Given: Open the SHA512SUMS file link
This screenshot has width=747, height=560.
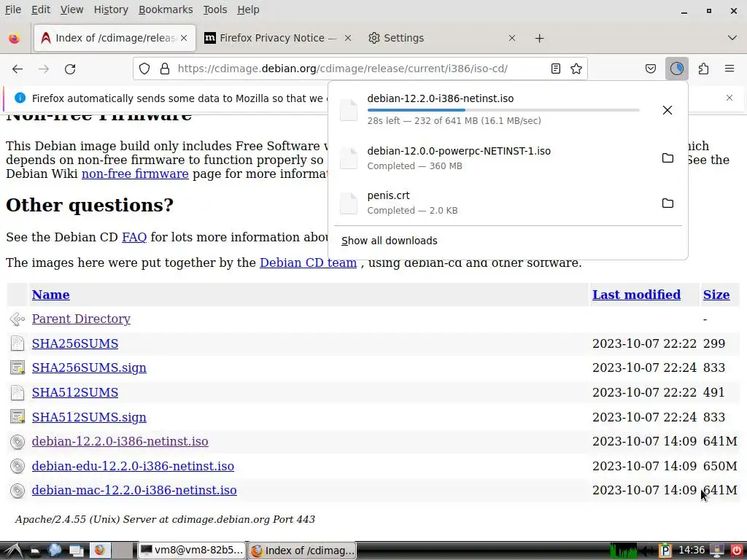Looking at the screenshot, I should coord(75,393).
